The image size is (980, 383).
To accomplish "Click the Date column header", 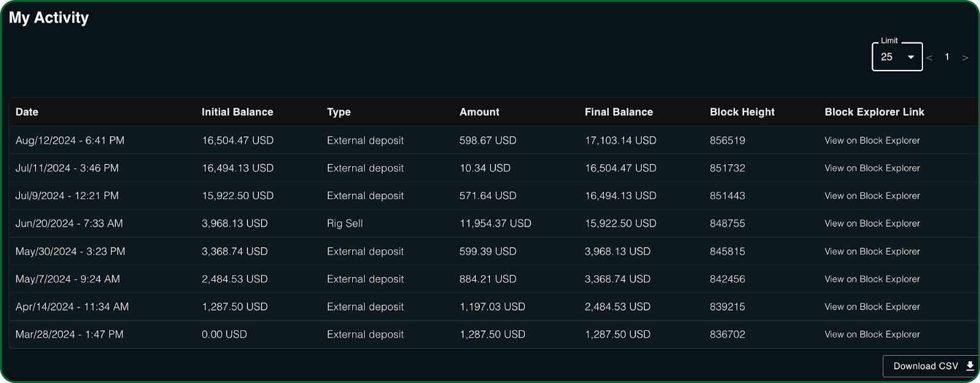I will click(27, 112).
